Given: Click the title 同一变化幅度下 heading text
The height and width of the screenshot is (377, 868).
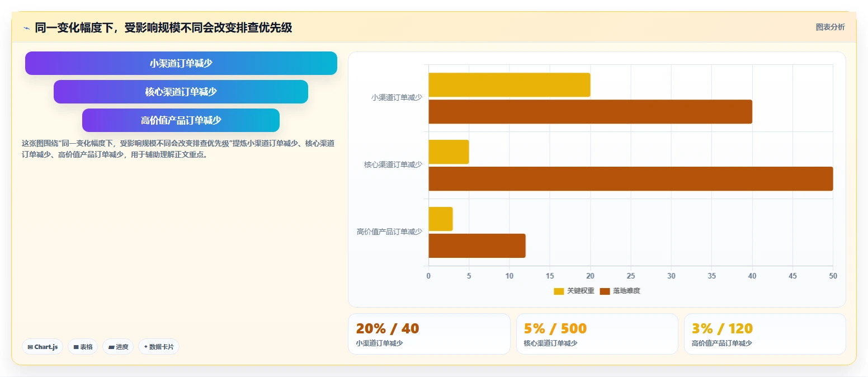Looking at the screenshot, I should (163, 27).
